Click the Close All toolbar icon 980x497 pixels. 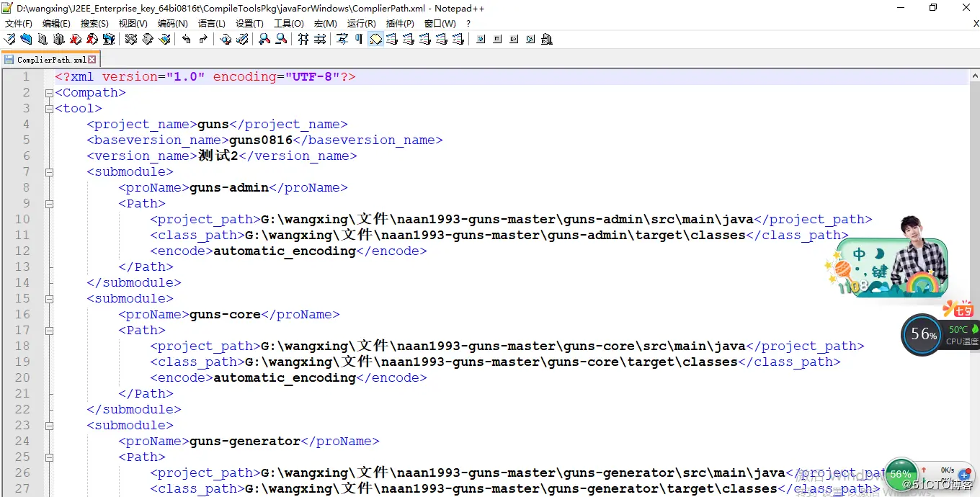point(92,39)
